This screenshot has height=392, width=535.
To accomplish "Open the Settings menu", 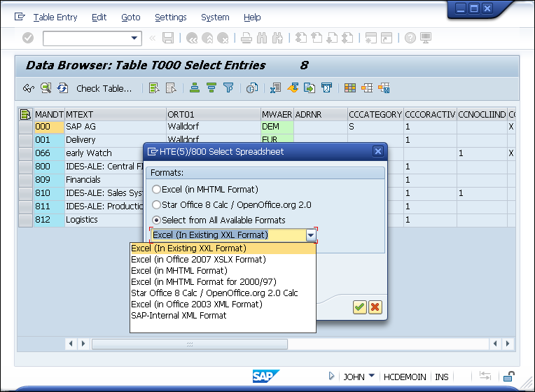I will point(171,17).
